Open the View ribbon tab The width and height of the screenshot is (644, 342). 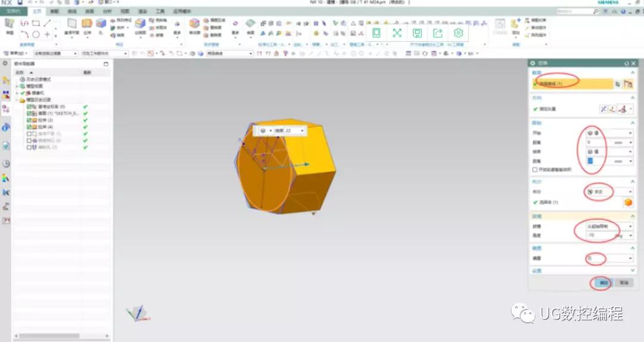tap(125, 11)
